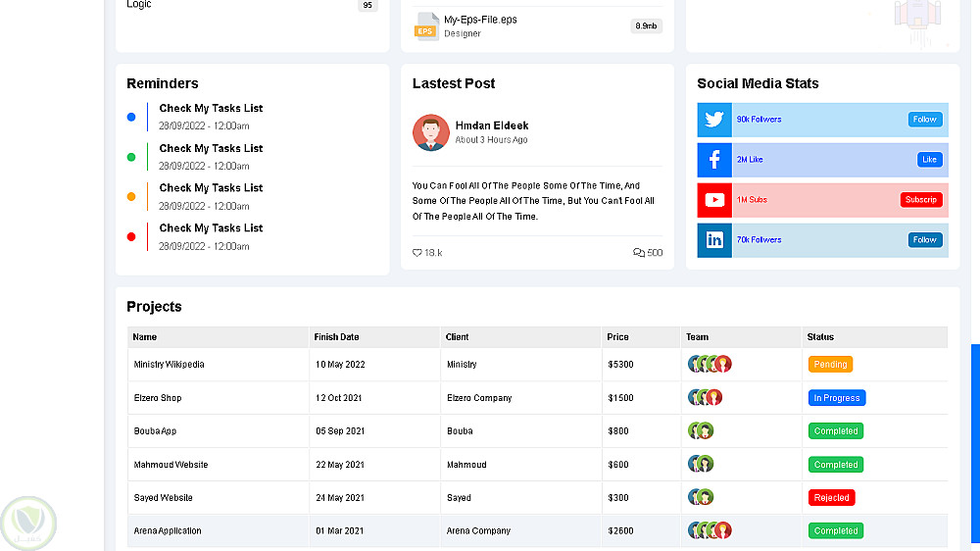Click the Twitter bird icon

pos(714,120)
